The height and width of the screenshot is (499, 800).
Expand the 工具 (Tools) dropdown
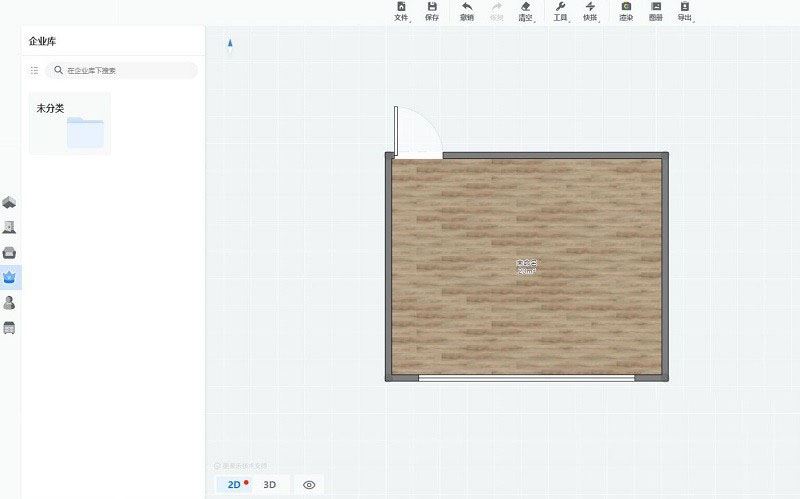pos(561,11)
